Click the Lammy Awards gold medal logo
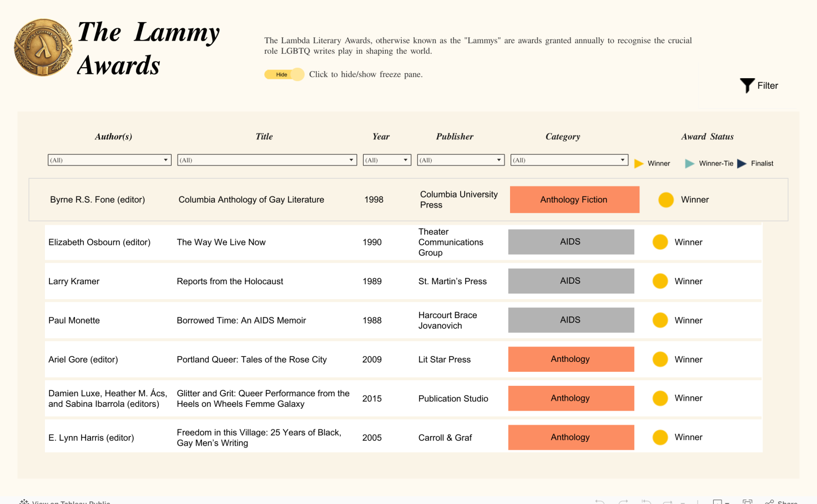This screenshot has height=504, width=817. click(43, 48)
